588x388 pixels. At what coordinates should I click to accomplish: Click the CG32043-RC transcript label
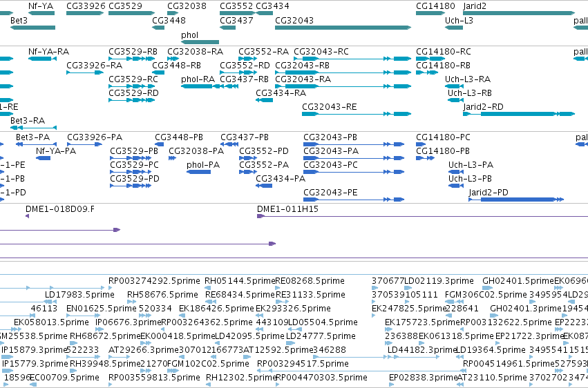(x=321, y=51)
